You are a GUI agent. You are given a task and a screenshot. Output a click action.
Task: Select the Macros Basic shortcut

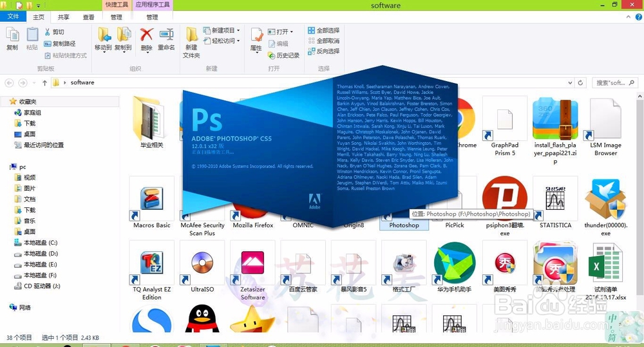[x=151, y=202]
